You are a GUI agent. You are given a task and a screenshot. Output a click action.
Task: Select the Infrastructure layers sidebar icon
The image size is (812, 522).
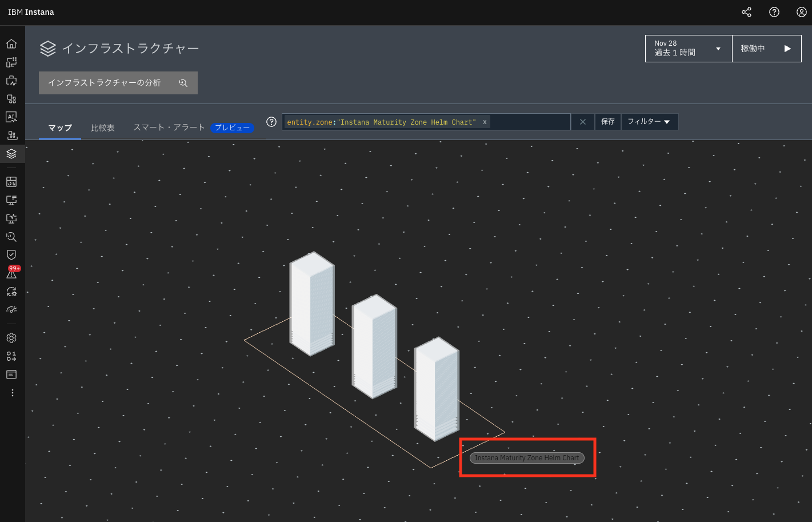11,154
